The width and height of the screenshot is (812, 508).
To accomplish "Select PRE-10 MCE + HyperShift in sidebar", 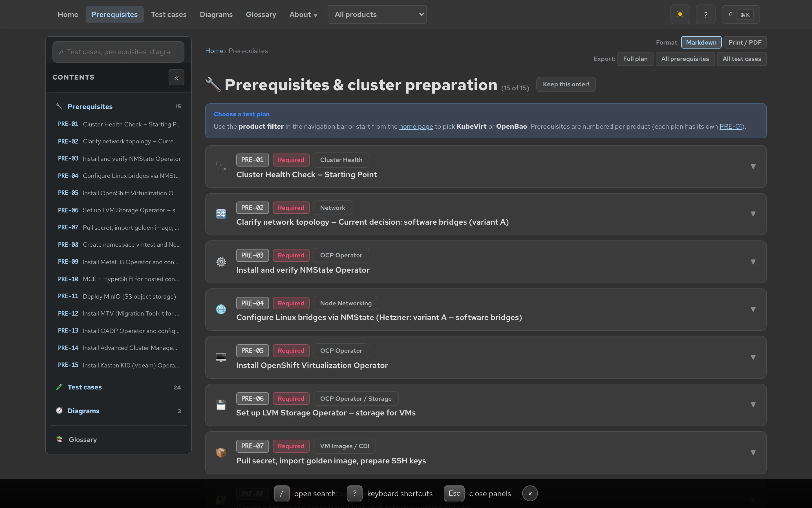I will 119,279.
